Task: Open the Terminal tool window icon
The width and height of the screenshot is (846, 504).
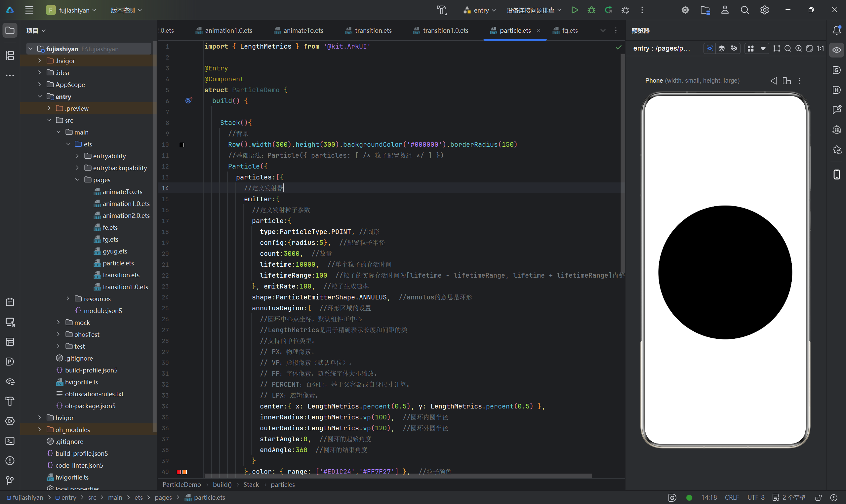Action: [x=10, y=441]
